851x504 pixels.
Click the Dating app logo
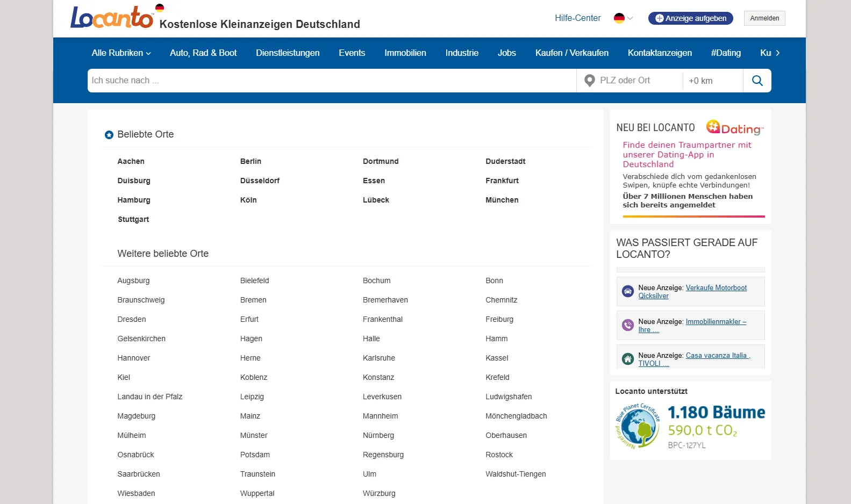734,127
